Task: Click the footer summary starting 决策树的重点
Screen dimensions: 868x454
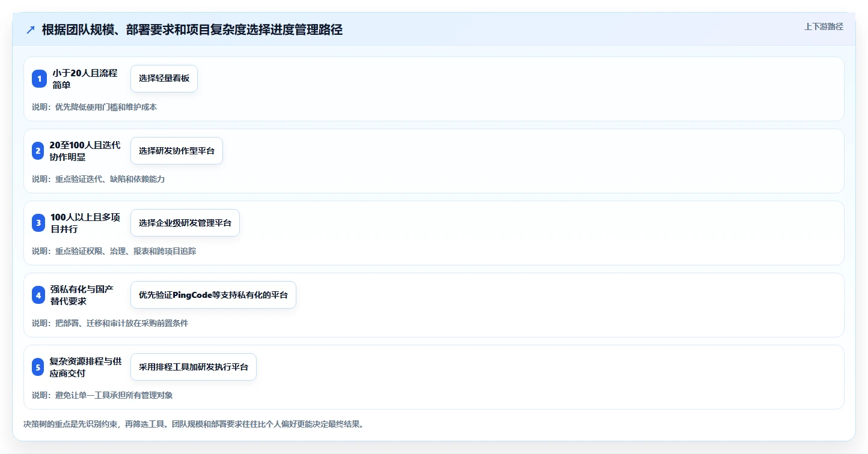Action: [194, 424]
